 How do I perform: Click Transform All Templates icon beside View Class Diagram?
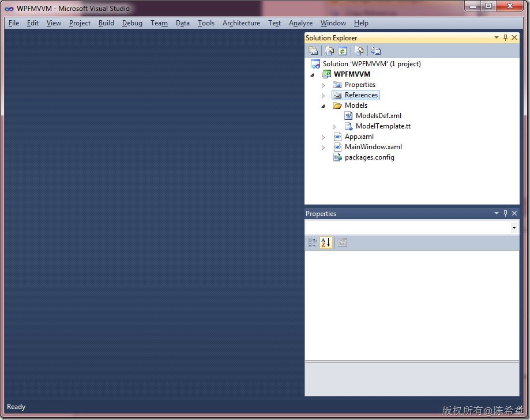click(359, 51)
